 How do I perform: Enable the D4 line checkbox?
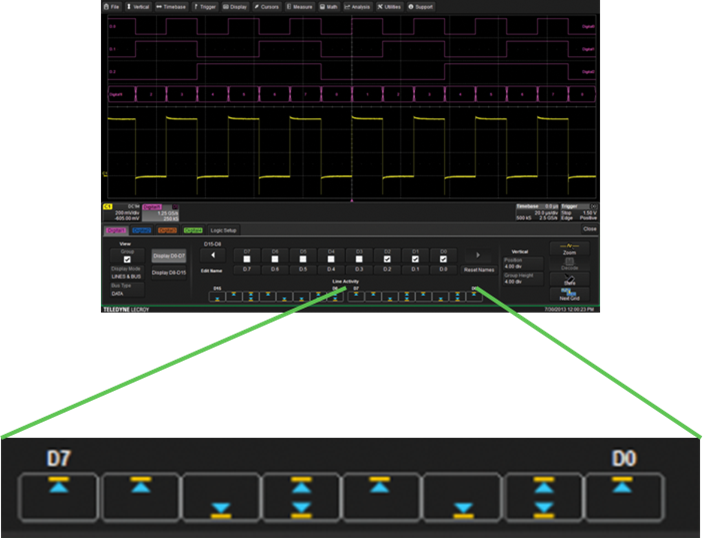tap(331, 259)
